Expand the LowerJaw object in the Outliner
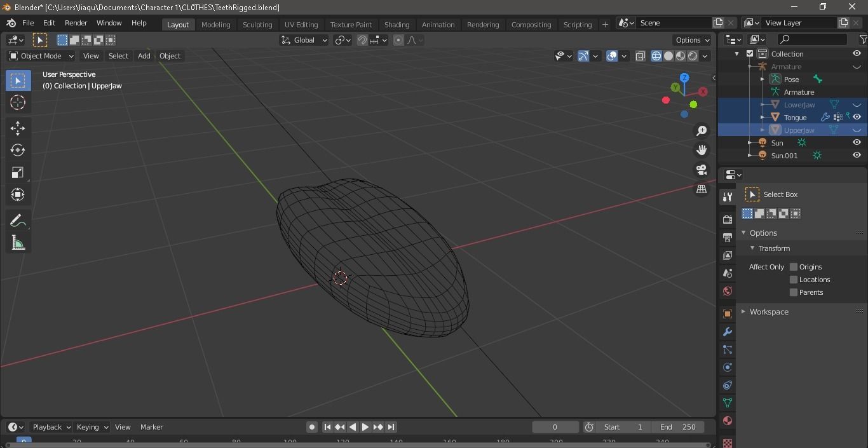868x448 pixels. [x=762, y=104]
